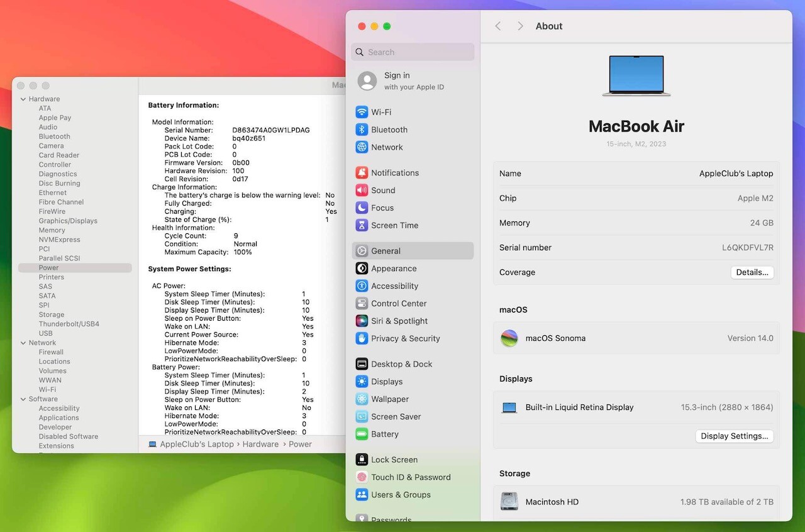This screenshot has height=532, width=805.
Task: Select Volumes under Network
Action: (52, 371)
